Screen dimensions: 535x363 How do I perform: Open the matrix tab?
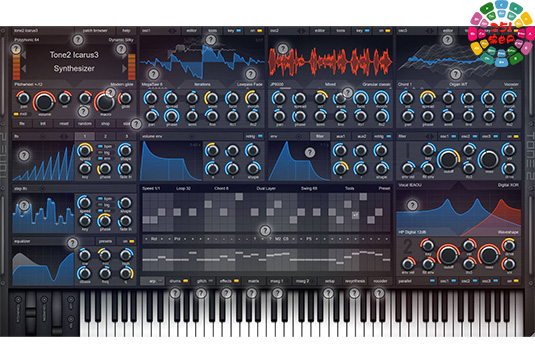pos(254,281)
